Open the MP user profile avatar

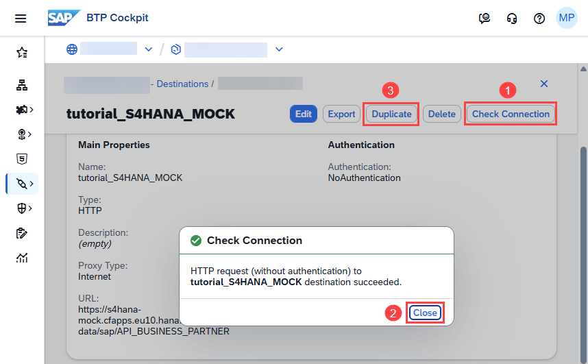click(x=566, y=18)
